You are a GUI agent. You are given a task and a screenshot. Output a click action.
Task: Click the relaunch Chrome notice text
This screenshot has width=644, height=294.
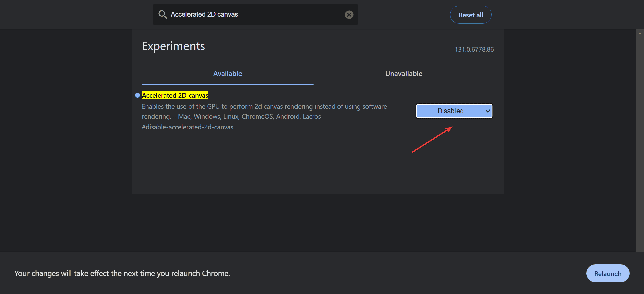(122, 273)
